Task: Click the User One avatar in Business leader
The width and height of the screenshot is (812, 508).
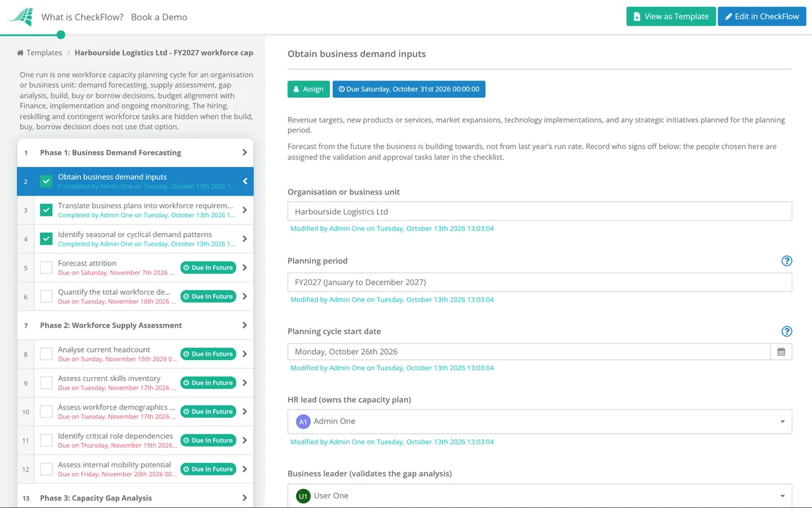Action: point(303,496)
